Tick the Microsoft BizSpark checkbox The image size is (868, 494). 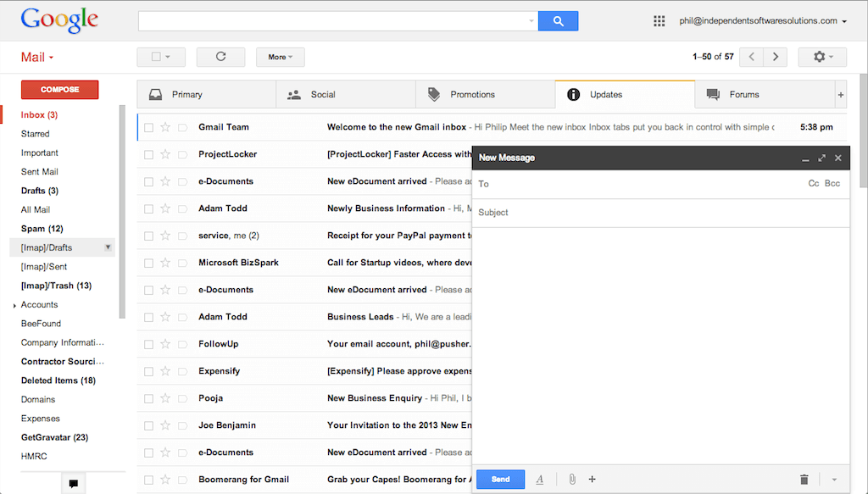pos(148,264)
